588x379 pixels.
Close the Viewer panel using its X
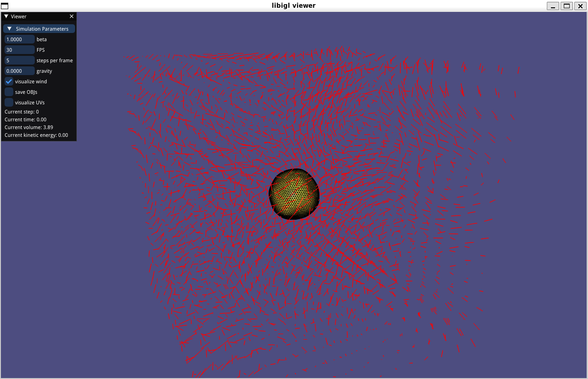tap(71, 16)
